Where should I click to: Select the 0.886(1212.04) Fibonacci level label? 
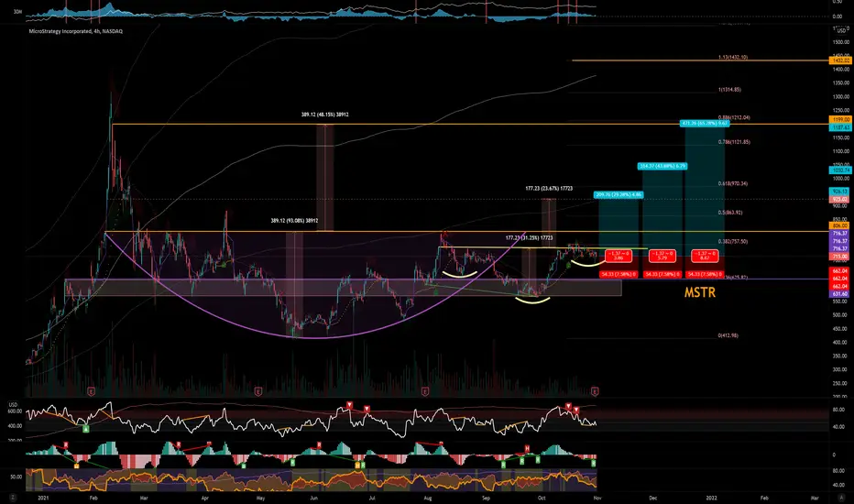[x=734, y=117]
